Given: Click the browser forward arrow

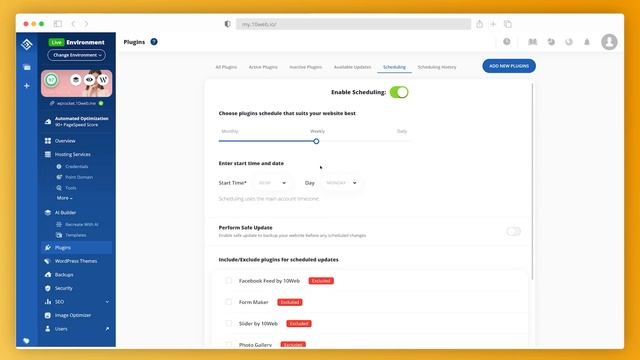Looking at the screenshot, I should click(x=86, y=24).
